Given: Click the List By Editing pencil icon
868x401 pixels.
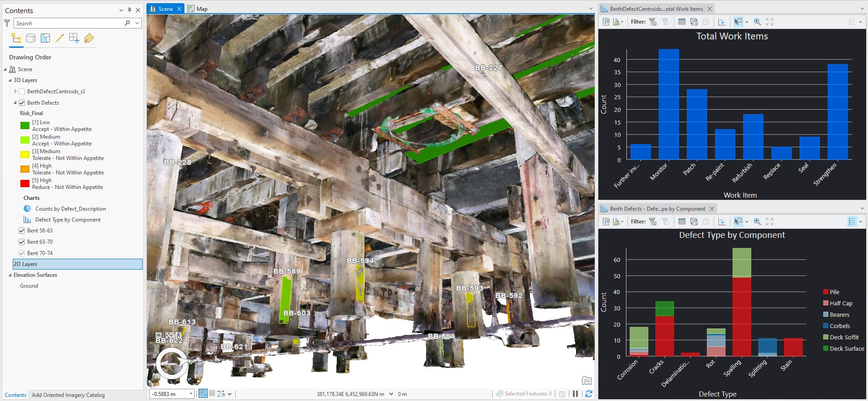Looking at the screenshot, I should coord(59,39).
